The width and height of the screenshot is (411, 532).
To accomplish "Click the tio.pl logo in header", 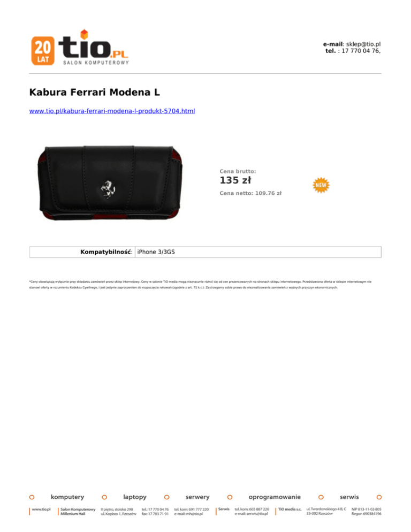I will point(94,47).
